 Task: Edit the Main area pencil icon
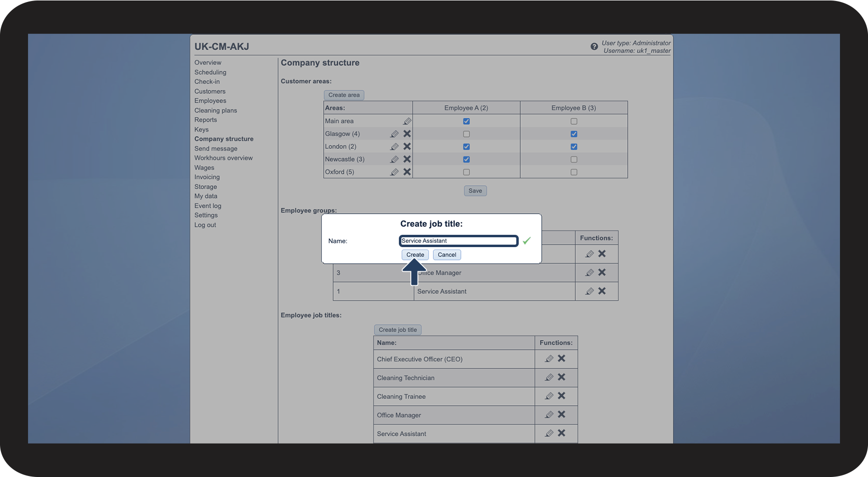click(407, 121)
